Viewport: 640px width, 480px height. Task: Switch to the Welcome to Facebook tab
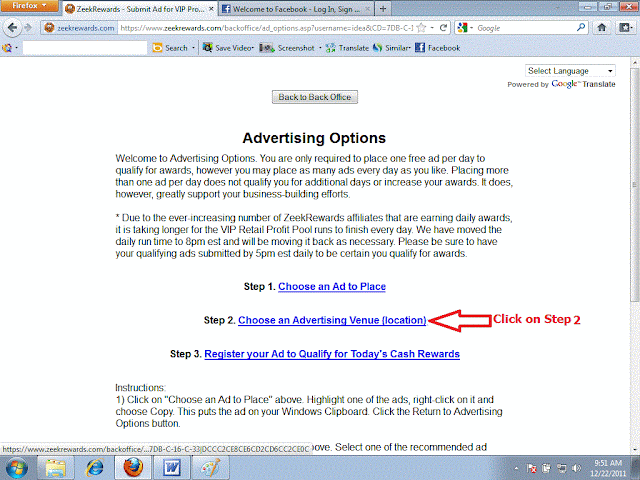[296, 9]
